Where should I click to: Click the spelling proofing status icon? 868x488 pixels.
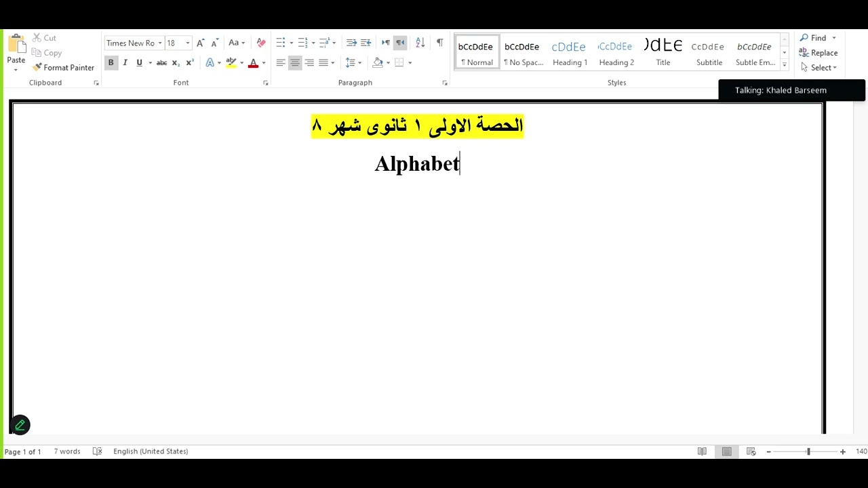pos(97,451)
